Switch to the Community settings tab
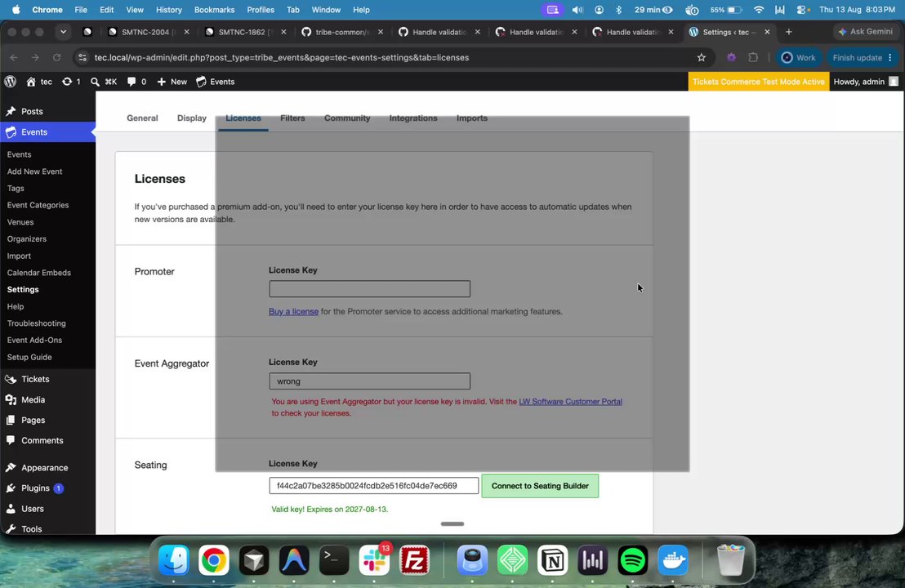This screenshot has width=905, height=588. (x=347, y=118)
